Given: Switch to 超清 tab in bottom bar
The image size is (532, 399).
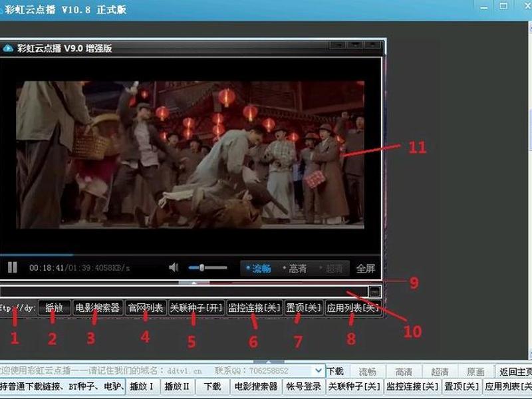Looking at the screenshot, I should click(440, 372).
